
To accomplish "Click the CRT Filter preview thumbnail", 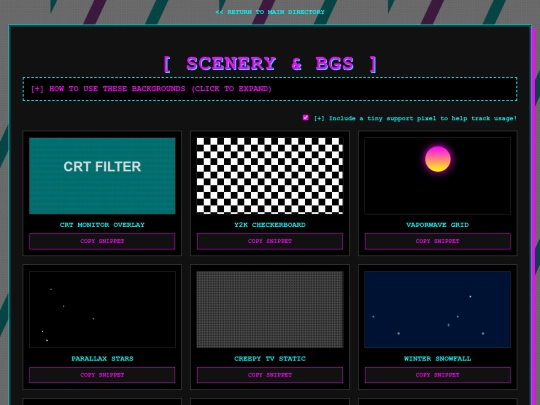I will (102, 176).
